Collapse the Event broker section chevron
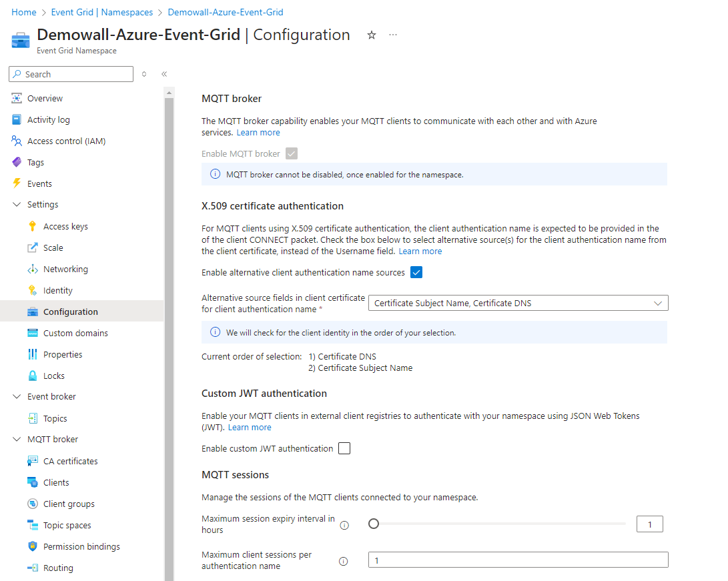The width and height of the screenshot is (728, 581). (x=17, y=397)
